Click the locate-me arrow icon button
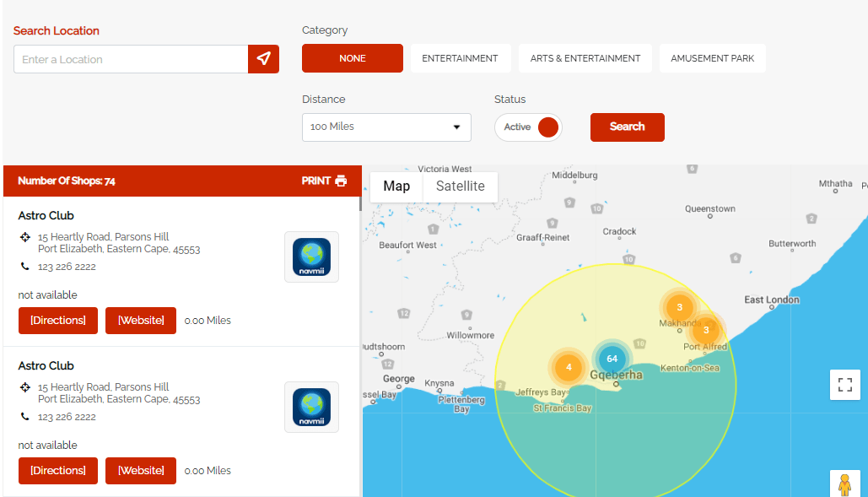 [x=263, y=59]
